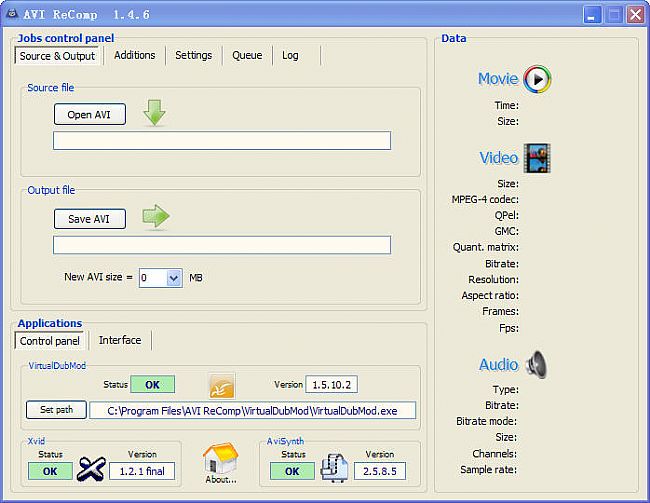Viewport: 650px width, 503px height.
Task: Click the New AVI size = label
Action: (98, 277)
